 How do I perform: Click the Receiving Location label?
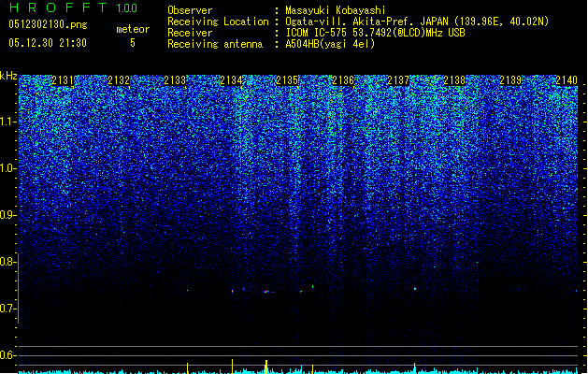tap(218, 22)
